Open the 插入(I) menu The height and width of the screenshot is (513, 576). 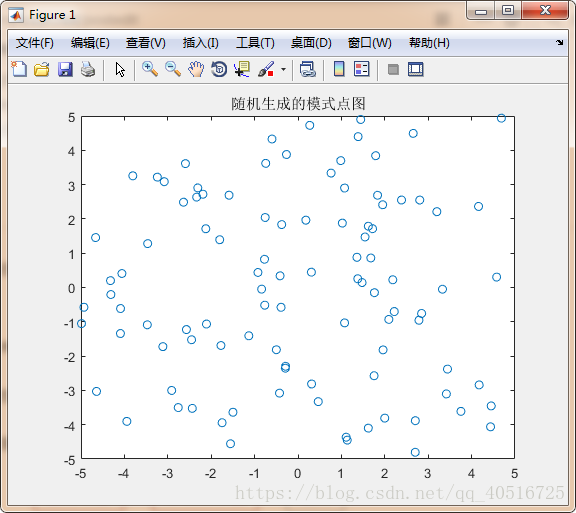(201, 43)
